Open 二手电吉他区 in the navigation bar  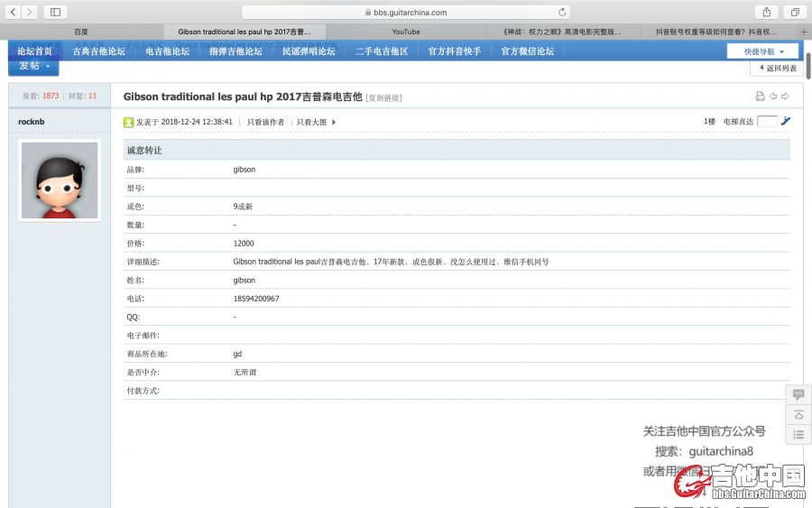point(382,51)
